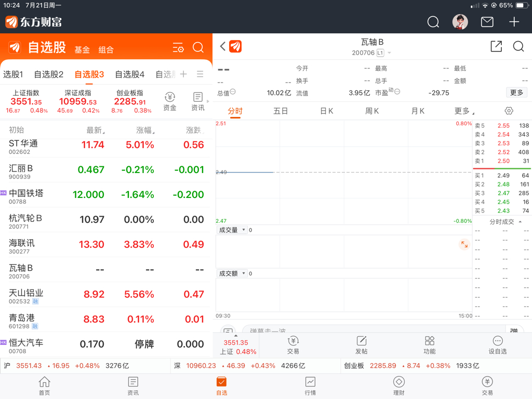
Task: Select 五日 chart tab
Action: pyautogui.click(x=281, y=111)
